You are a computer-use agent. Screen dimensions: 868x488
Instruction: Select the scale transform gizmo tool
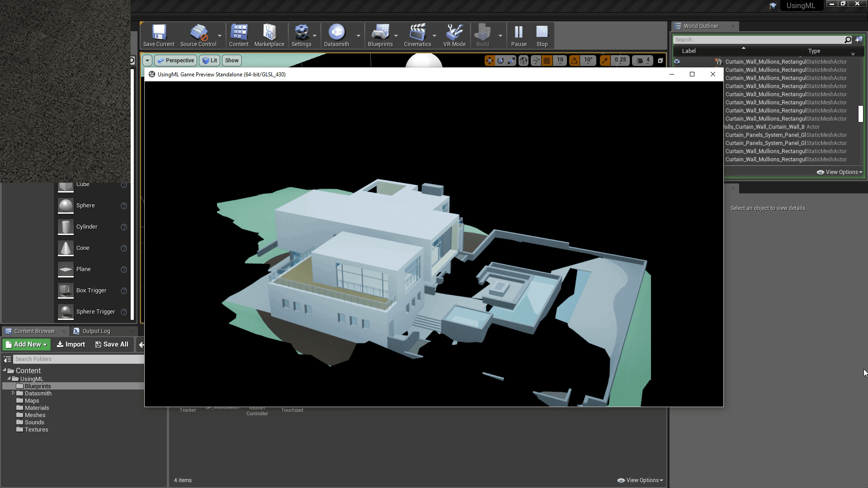[511, 61]
